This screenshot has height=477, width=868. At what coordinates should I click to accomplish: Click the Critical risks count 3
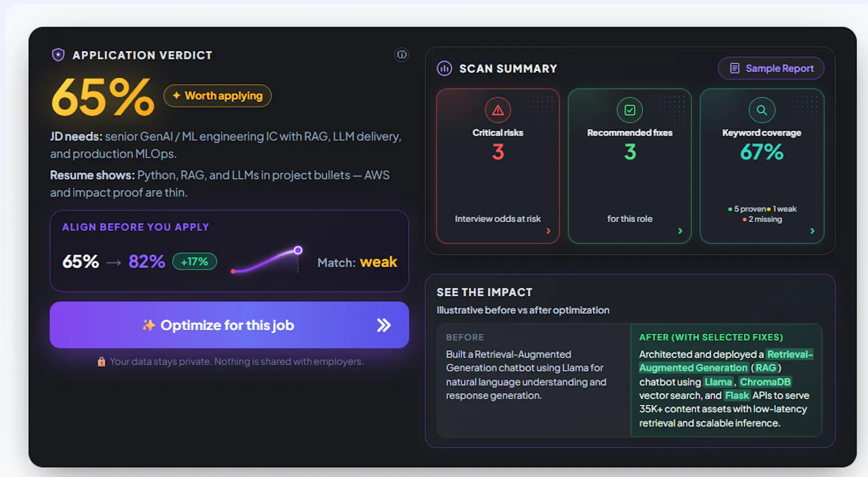[498, 152]
